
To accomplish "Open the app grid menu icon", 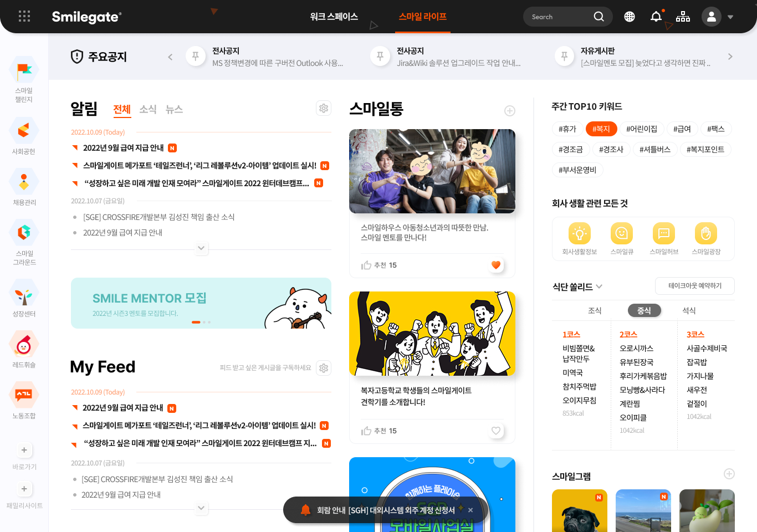I will (x=24, y=17).
